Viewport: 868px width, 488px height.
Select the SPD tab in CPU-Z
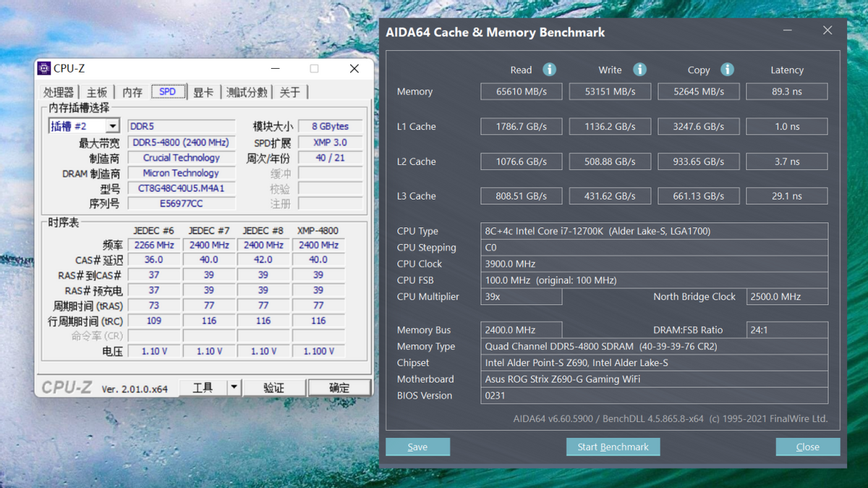click(x=168, y=91)
